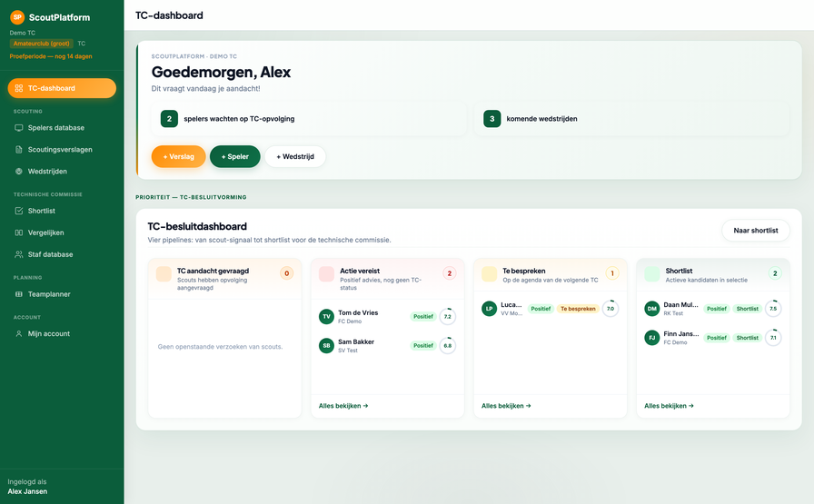Image resolution: width=814 pixels, height=504 pixels.
Task: Click the Te bespreken tag on Luca row
Action: [578, 309]
